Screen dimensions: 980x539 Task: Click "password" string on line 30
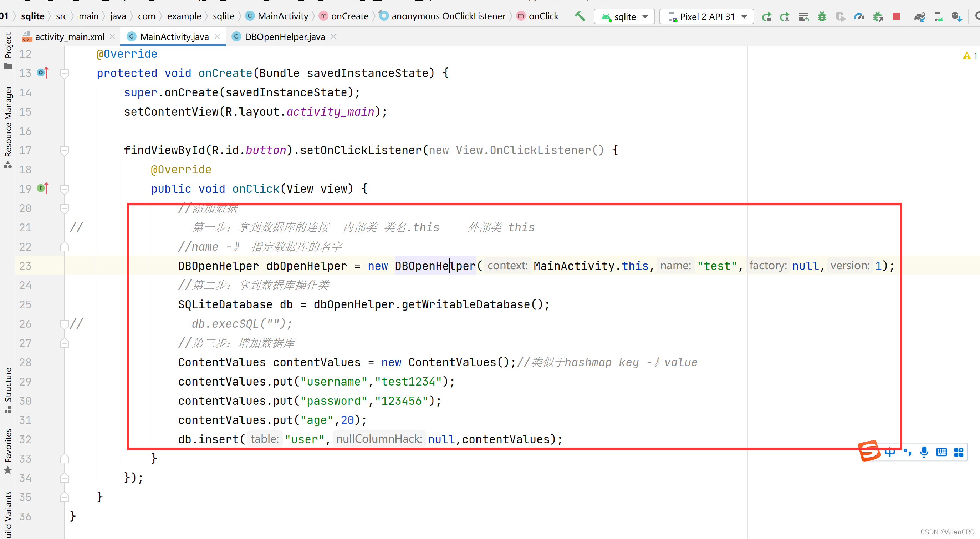(334, 401)
